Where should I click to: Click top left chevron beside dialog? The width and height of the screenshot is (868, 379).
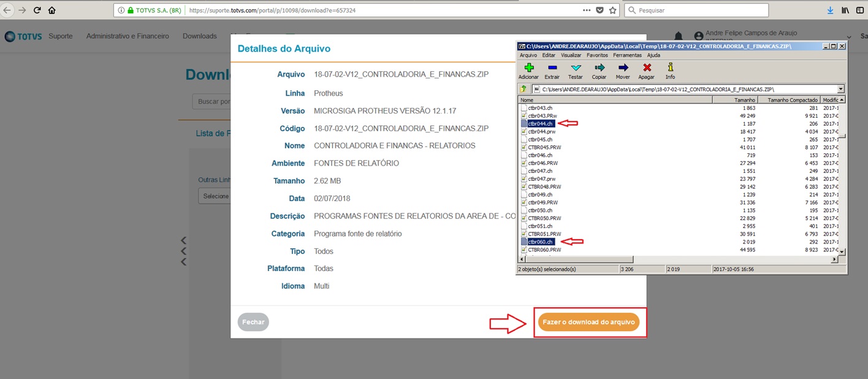click(x=183, y=240)
